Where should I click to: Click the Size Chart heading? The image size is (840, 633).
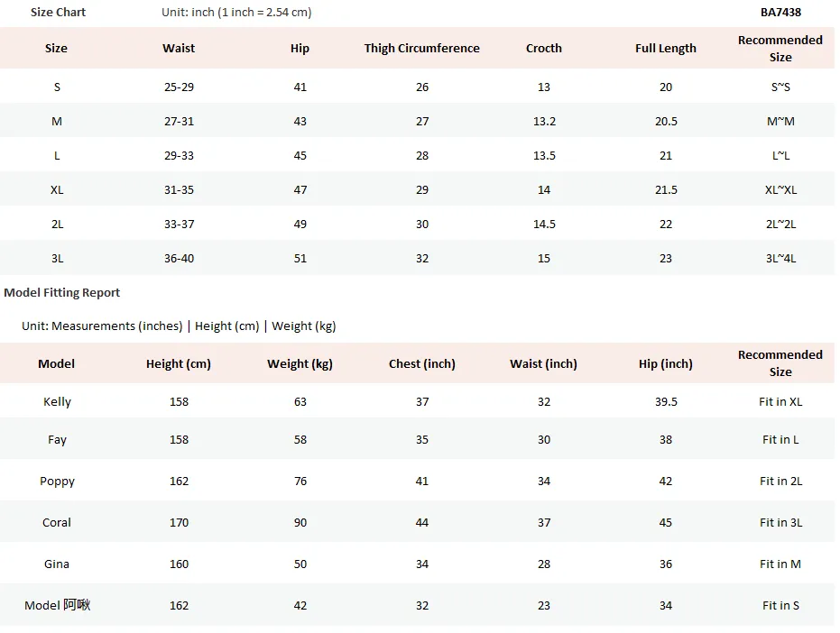pyautogui.click(x=58, y=13)
